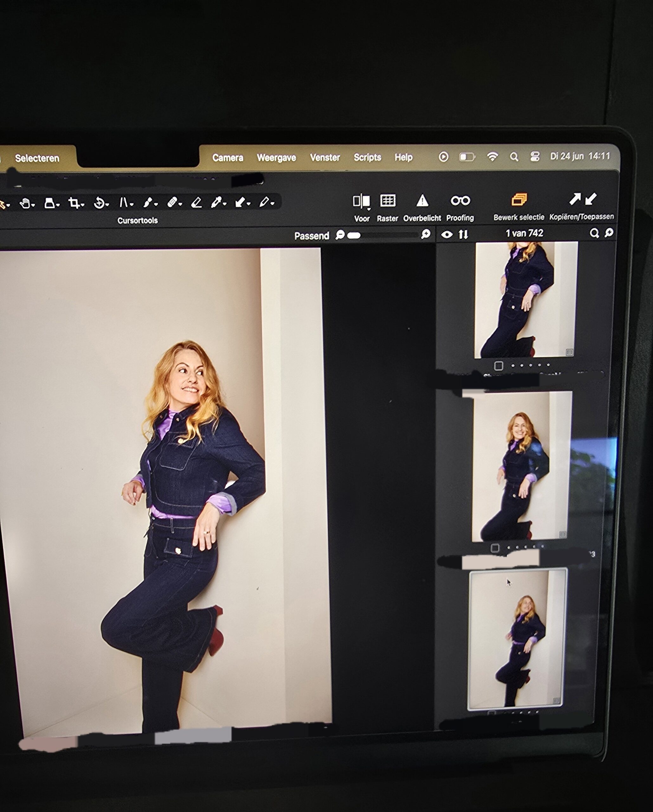Open the Wi-Fi menu bar icon

click(x=492, y=157)
